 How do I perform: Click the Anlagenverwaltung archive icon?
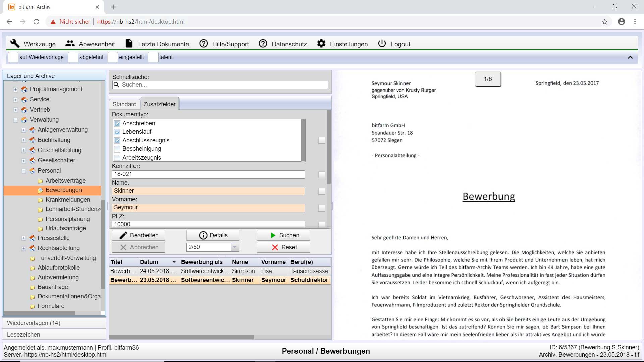32,130
